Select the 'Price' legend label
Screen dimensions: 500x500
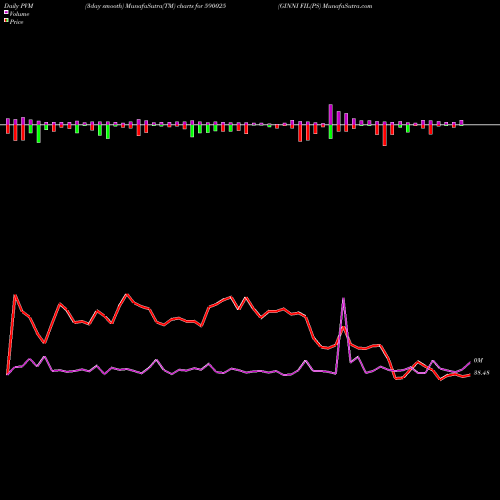(16, 22)
